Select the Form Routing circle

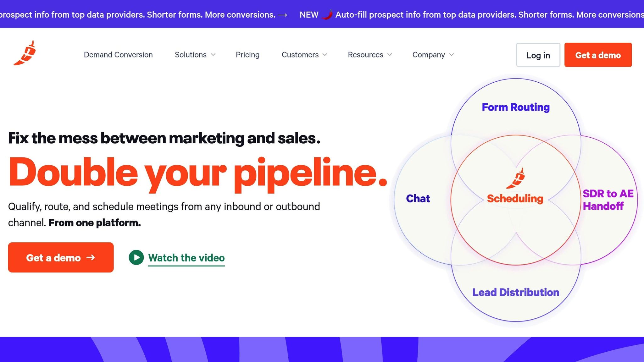(516, 107)
